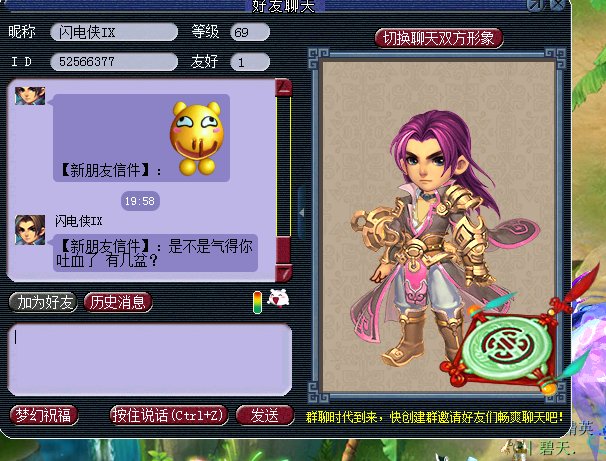Click the voice volume level indicator
The image size is (606, 461).
point(257,302)
